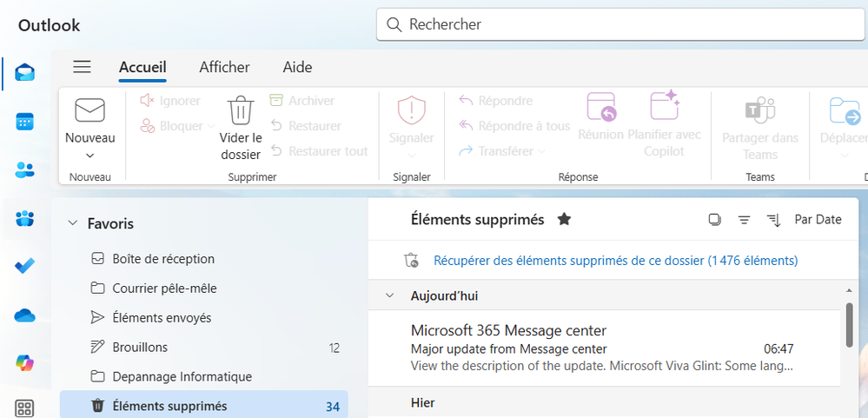Image resolution: width=868 pixels, height=418 pixels.
Task: Click Récupérer des éléments supprimés link
Action: (x=615, y=260)
